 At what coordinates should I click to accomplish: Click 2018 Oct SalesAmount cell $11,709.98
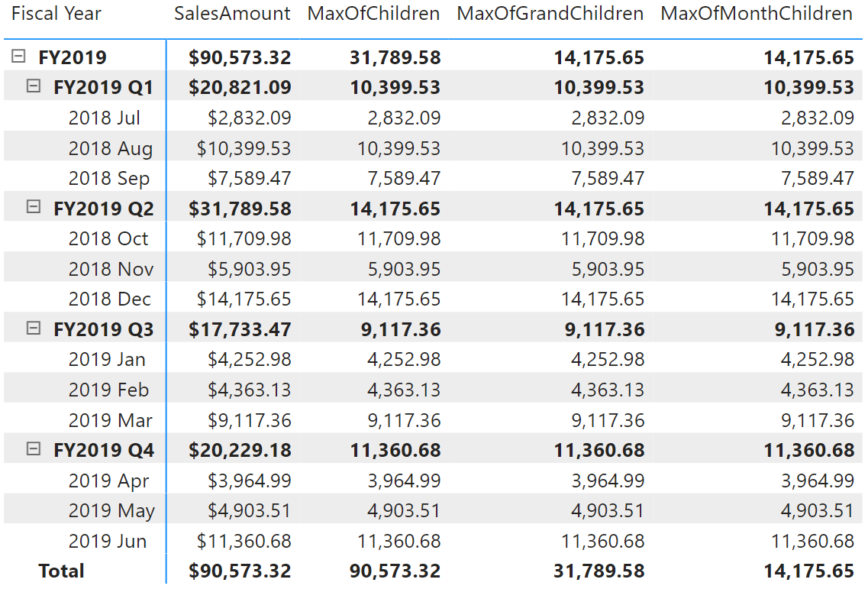click(x=244, y=238)
